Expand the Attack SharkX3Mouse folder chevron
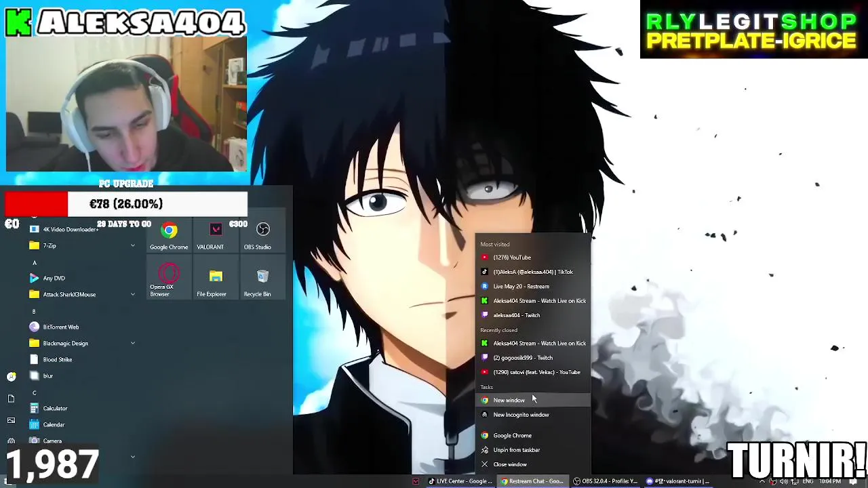Image resolution: width=868 pixels, height=488 pixels. (x=133, y=294)
